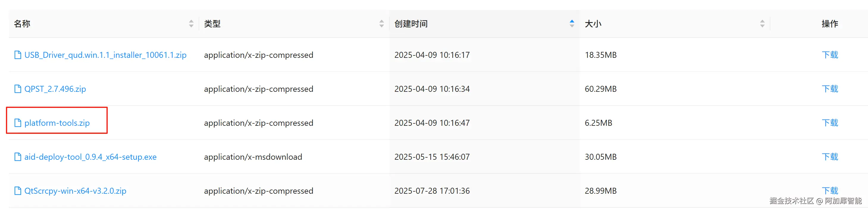Sort by the 名称 column header
The width and height of the screenshot is (868, 211).
tap(22, 24)
